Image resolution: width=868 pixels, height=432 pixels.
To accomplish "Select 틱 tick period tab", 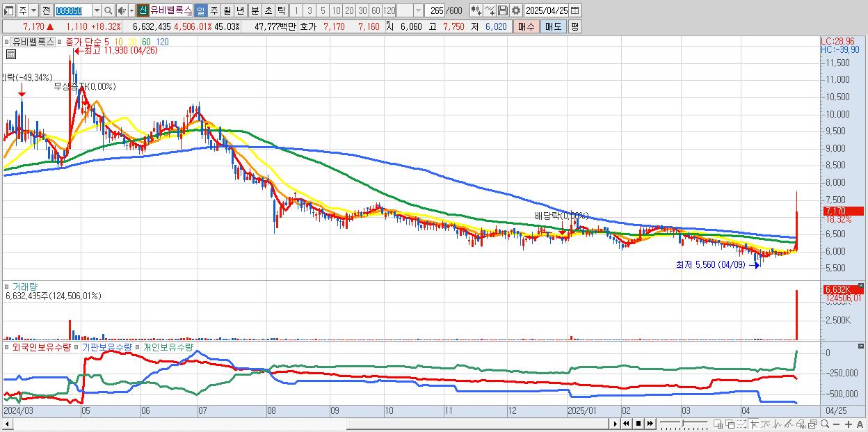I will [282, 10].
